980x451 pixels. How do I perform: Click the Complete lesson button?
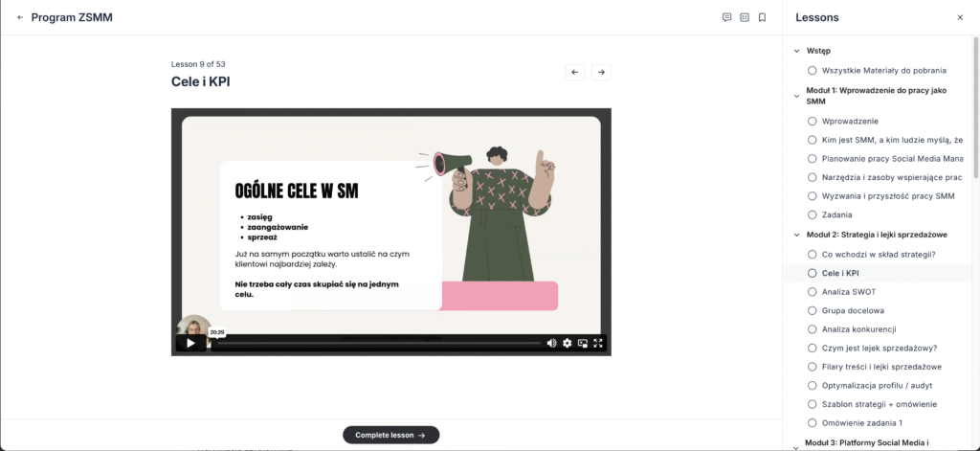(390, 435)
